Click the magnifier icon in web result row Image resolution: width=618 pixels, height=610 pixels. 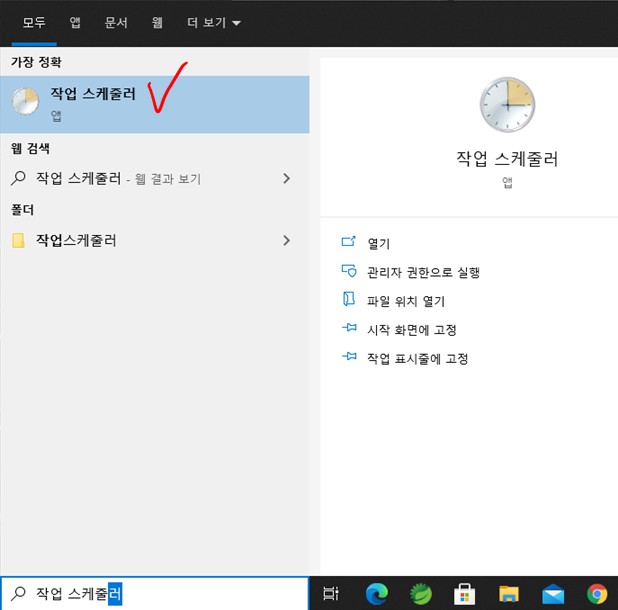click(x=18, y=178)
